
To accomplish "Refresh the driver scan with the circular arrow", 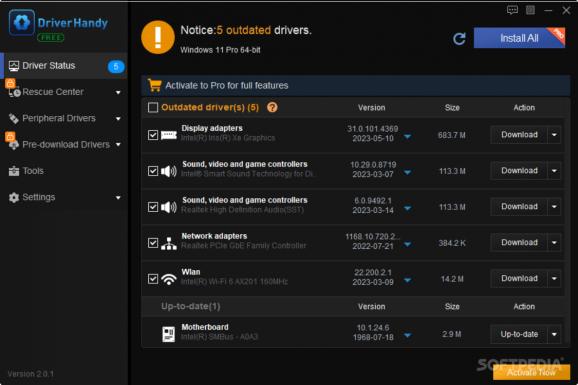I will point(459,38).
